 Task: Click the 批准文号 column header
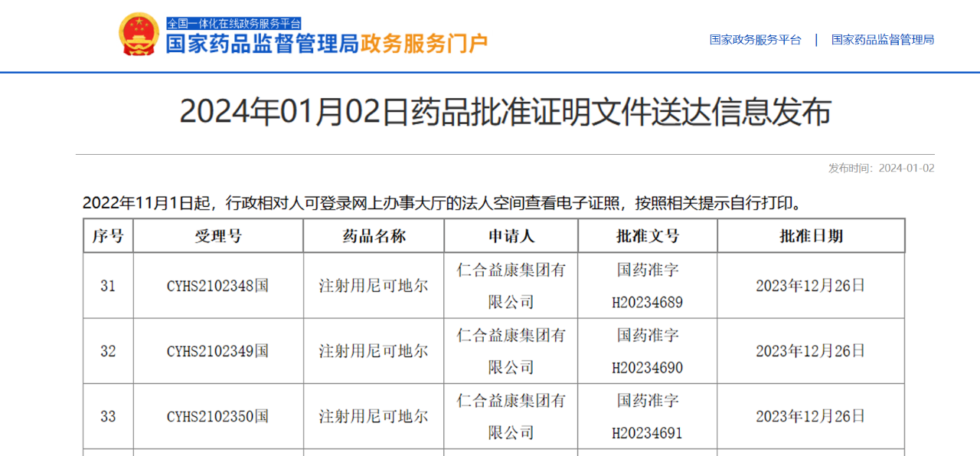[648, 236]
